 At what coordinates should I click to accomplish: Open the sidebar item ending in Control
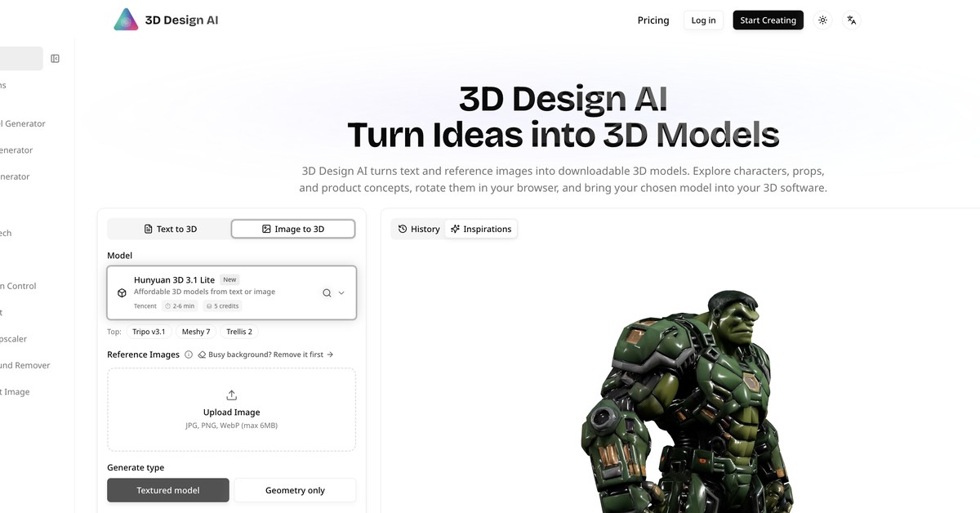(18, 286)
